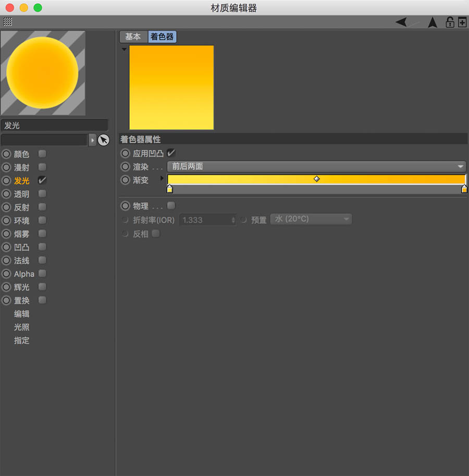Select the 着色器 tab

click(x=162, y=36)
